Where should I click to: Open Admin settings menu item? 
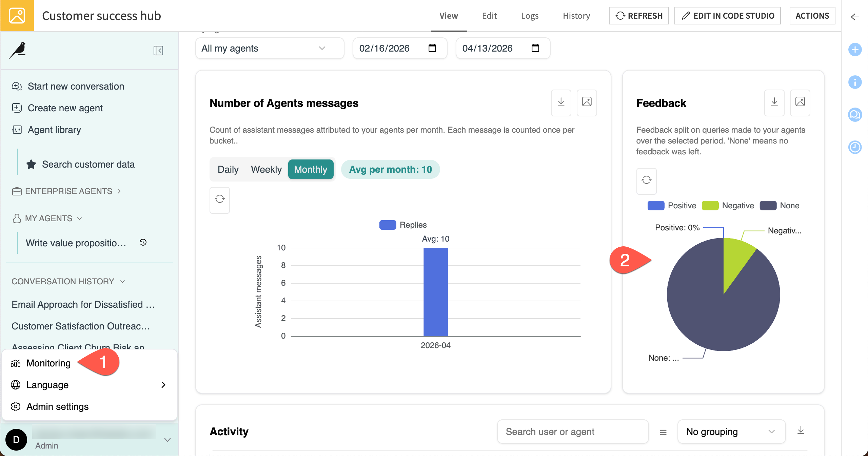pos(57,406)
